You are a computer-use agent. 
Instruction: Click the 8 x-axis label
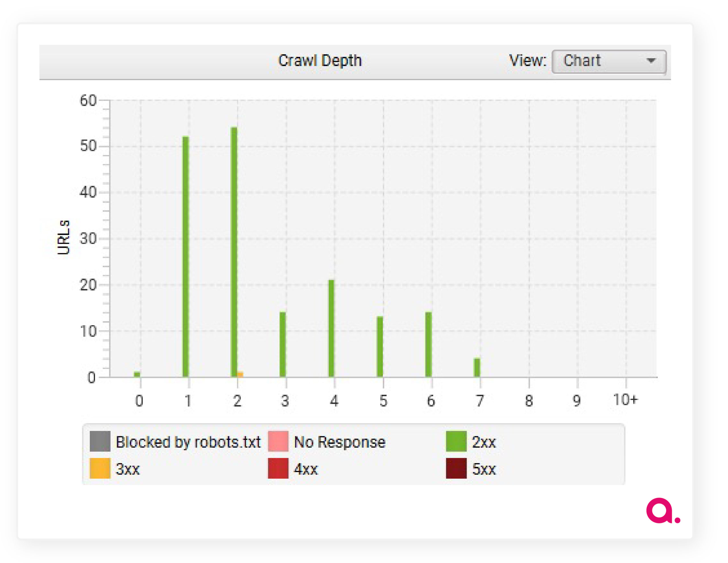(x=529, y=401)
